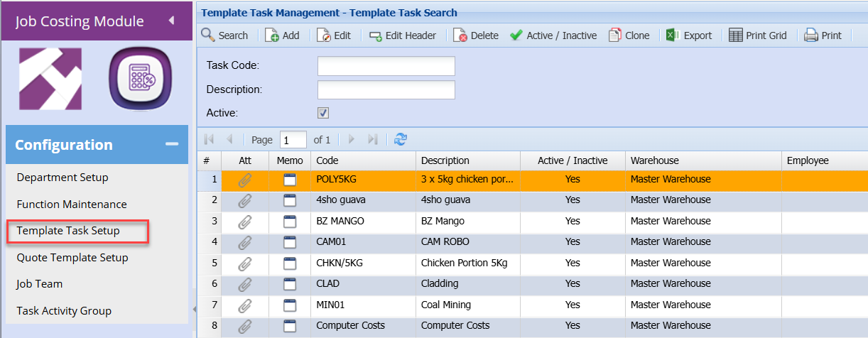Click the Edit Header button
868x338 pixels.
(403, 36)
